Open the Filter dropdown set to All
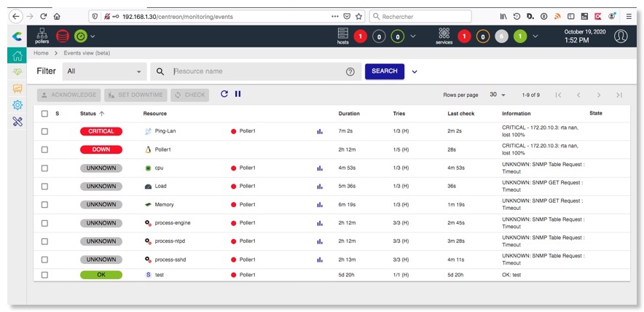Screen dimensions: 644x312 point(105,71)
